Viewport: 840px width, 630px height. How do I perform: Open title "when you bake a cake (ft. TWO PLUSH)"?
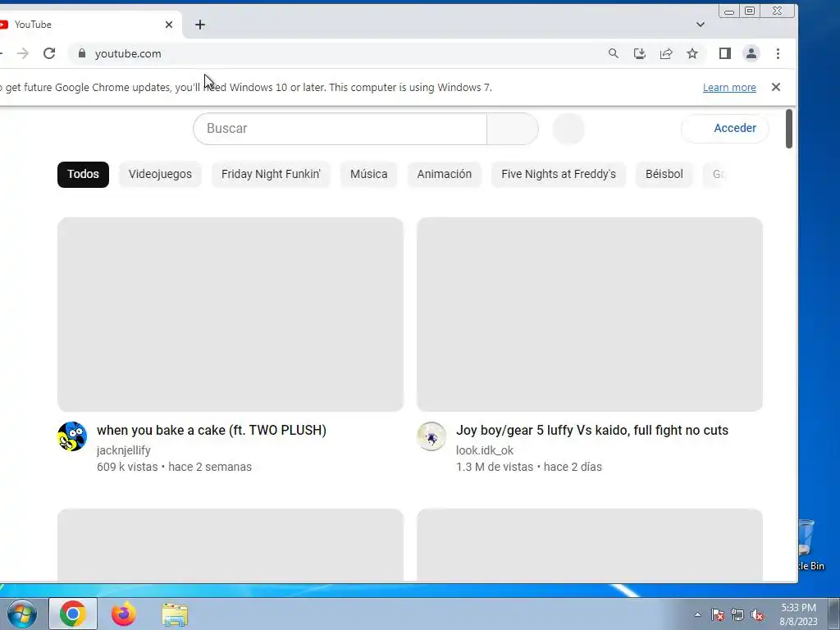point(212,430)
